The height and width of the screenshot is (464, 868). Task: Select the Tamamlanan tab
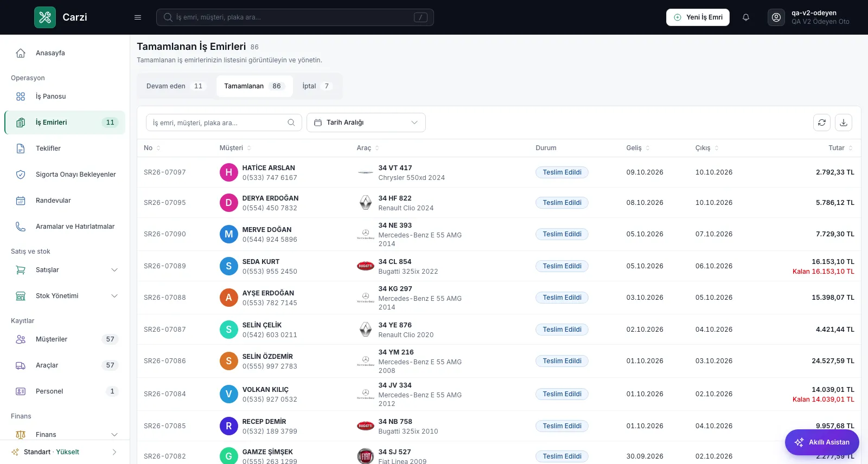(254, 86)
